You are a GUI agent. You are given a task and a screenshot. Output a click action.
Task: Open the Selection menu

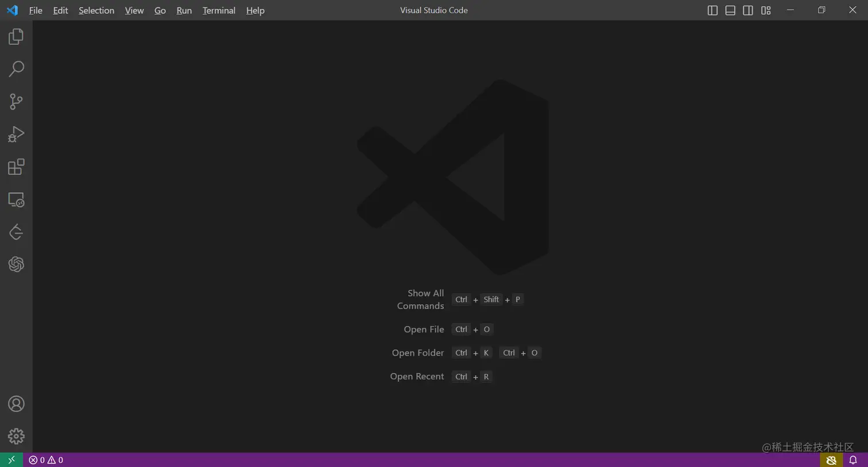(96, 10)
